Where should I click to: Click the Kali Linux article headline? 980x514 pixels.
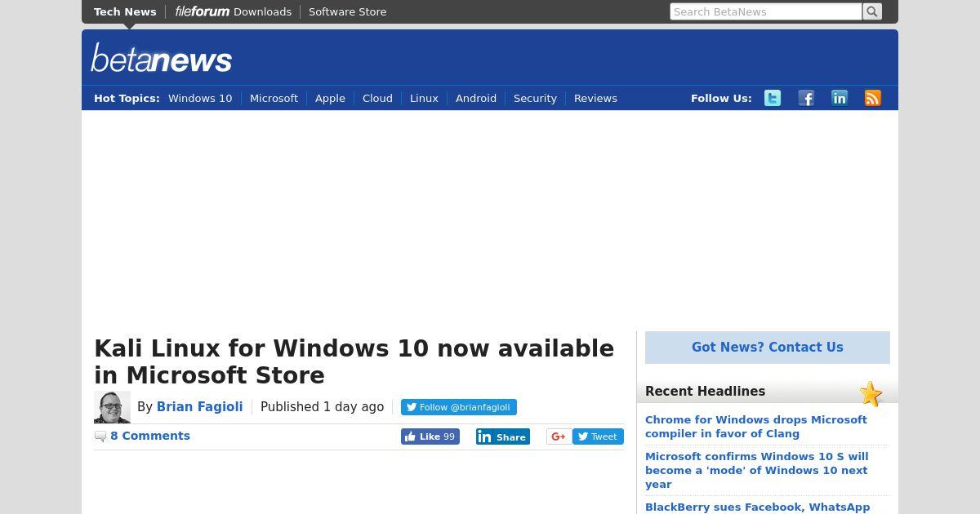(x=354, y=361)
